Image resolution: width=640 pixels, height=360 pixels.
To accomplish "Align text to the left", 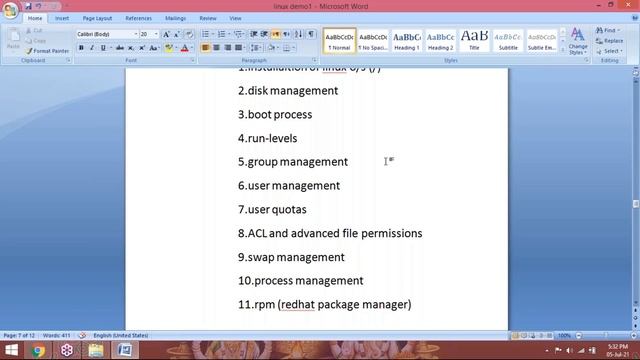I will tap(205, 48).
